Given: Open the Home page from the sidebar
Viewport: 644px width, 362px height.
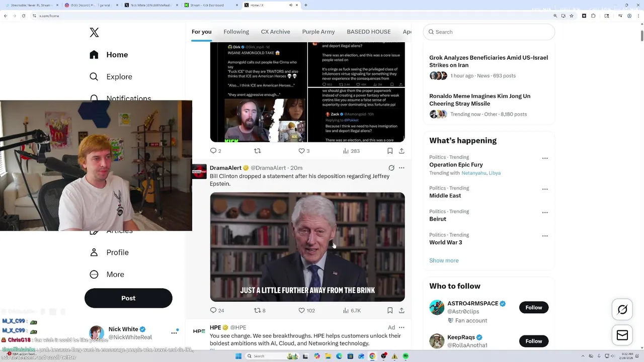Looking at the screenshot, I should (x=109, y=55).
